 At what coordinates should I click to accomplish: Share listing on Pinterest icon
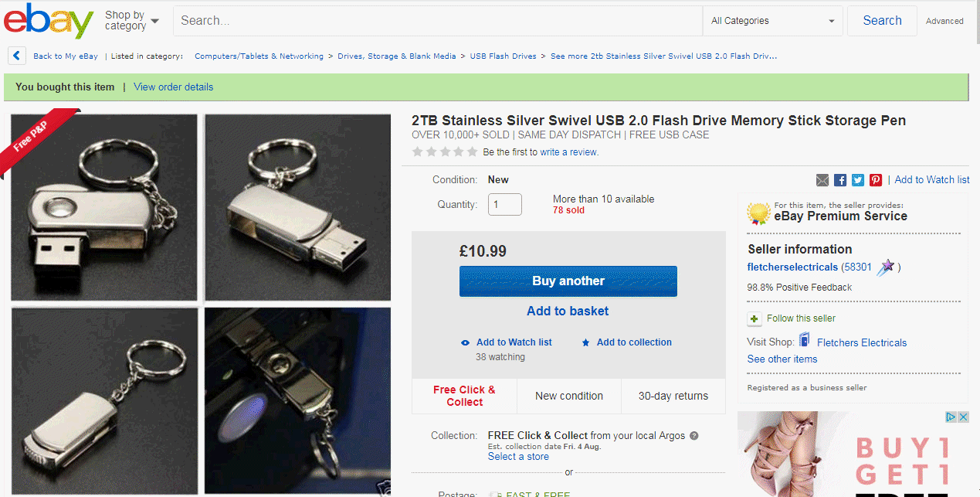click(x=876, y=180)
